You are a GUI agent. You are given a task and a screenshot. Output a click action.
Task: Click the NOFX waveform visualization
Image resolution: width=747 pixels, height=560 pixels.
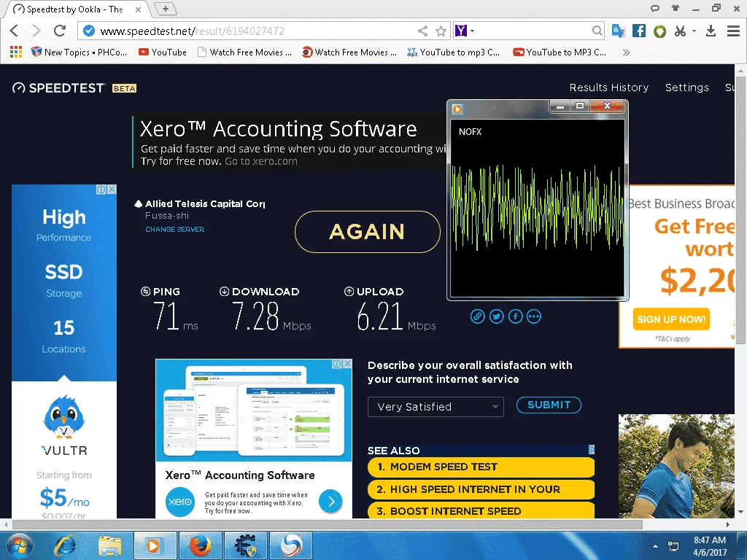click(x=537, y=208)
